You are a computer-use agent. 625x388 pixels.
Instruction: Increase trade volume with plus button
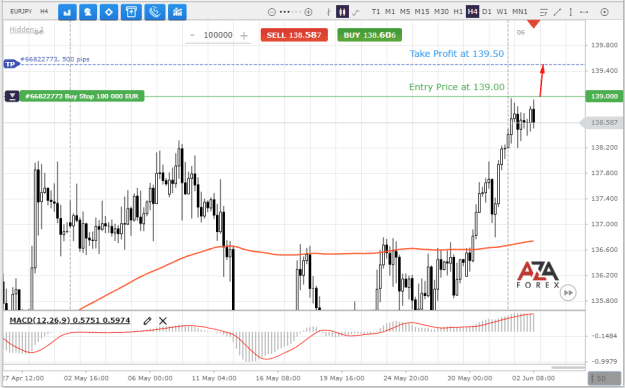pyautogui.click(x=244, y=36)
